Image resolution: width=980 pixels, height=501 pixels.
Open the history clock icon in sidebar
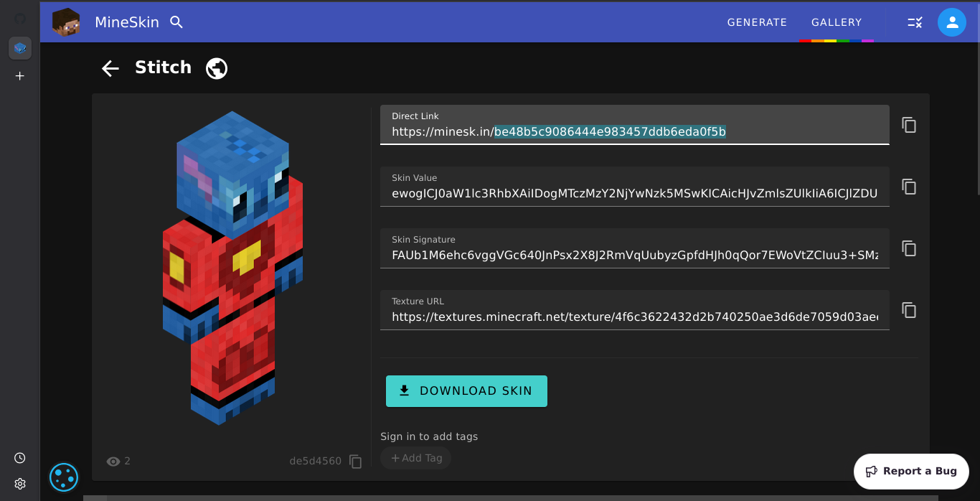[x=20, y=458]
